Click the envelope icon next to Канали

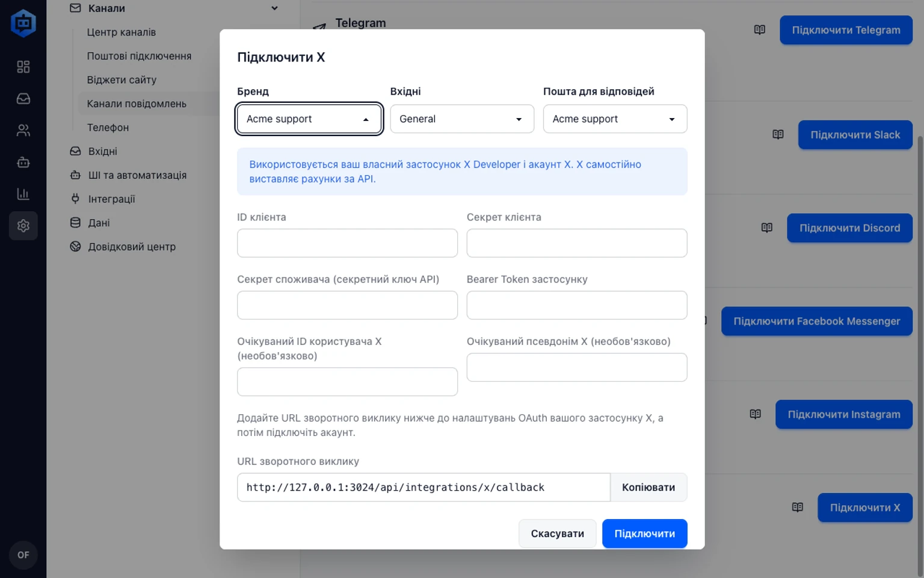point(75,8)
